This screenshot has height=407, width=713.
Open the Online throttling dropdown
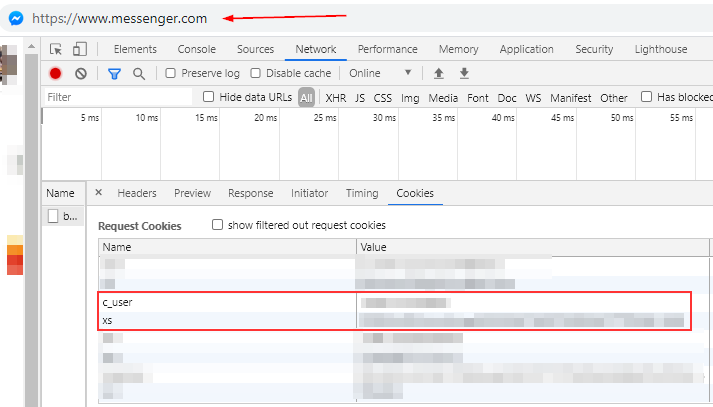pos(380,73)
